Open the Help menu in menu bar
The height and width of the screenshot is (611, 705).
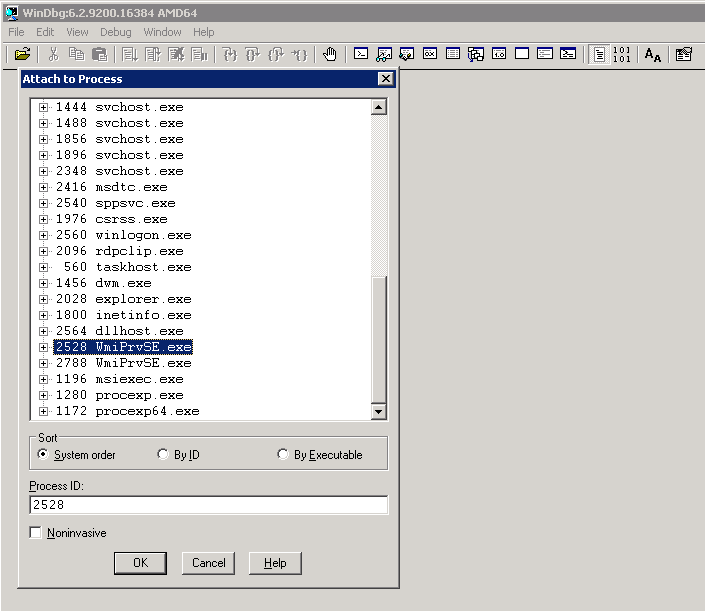(x=204, y=32)
